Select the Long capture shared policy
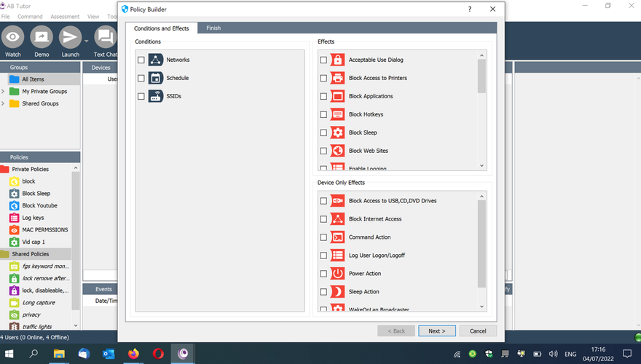The width and height of the screenshot is (641, 364). pos(39,303)
